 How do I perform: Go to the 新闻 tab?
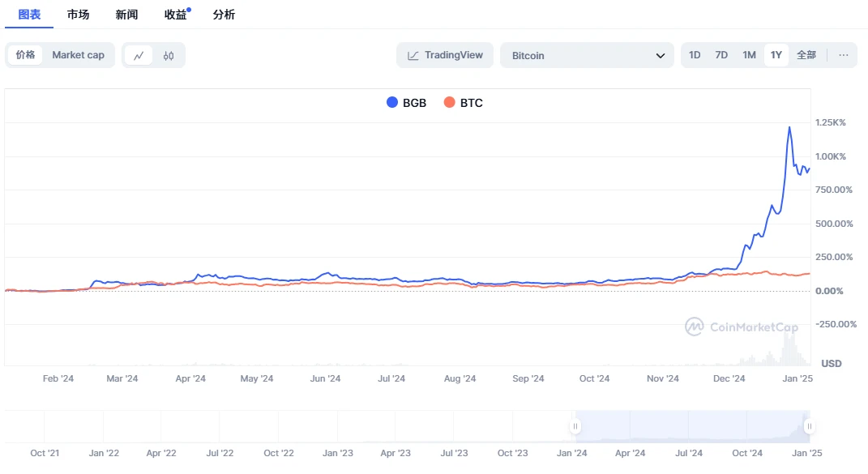click(126, 15)
